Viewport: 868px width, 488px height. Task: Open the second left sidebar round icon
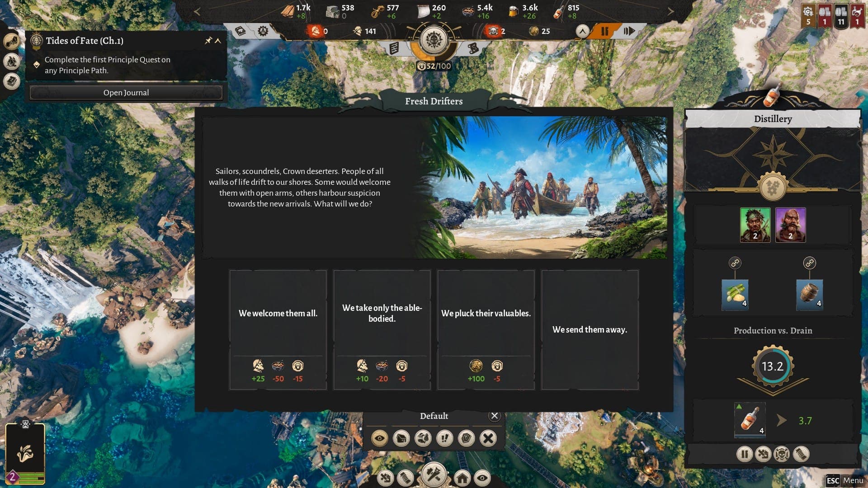[12, 61]
